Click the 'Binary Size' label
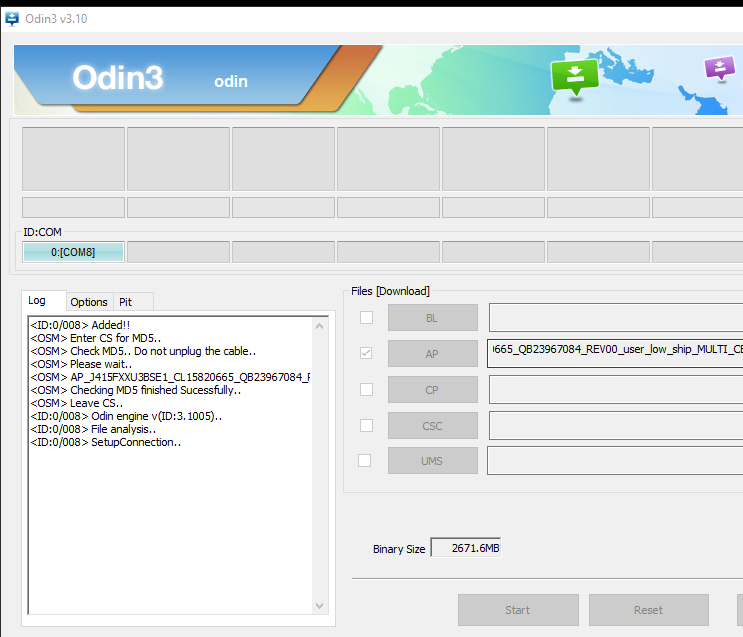Image resolution: width=743 pixels, height=637 pixels. [399, 549]
